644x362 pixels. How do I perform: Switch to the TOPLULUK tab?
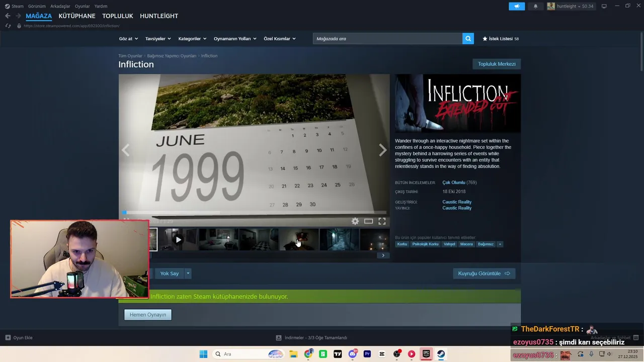coord(118,16)
